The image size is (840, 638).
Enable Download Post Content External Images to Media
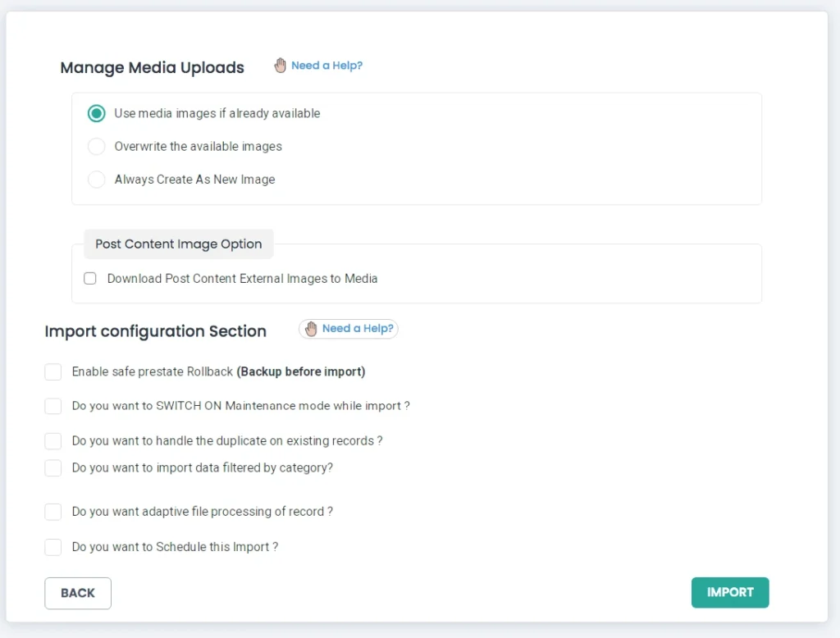tap(90, 279)
